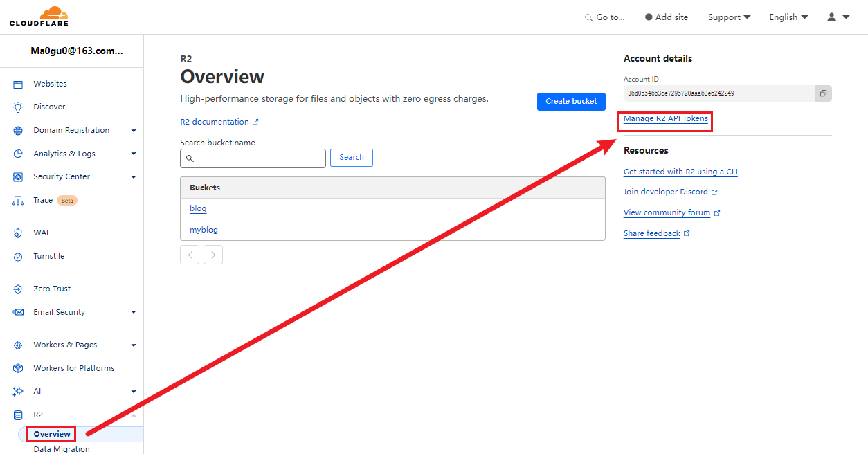
Task: Copy the Account ID with copy icon
Action: 823,93
